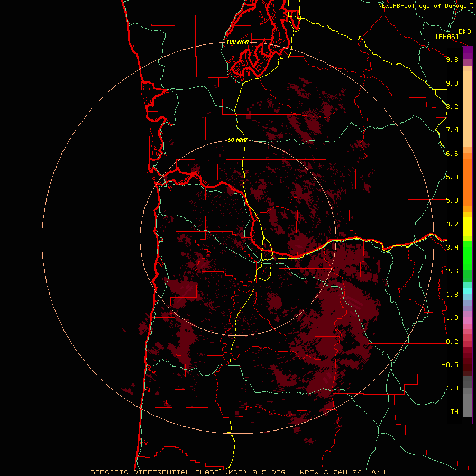
Task: Click the 9.0 scale value
Action: [452, 83]
